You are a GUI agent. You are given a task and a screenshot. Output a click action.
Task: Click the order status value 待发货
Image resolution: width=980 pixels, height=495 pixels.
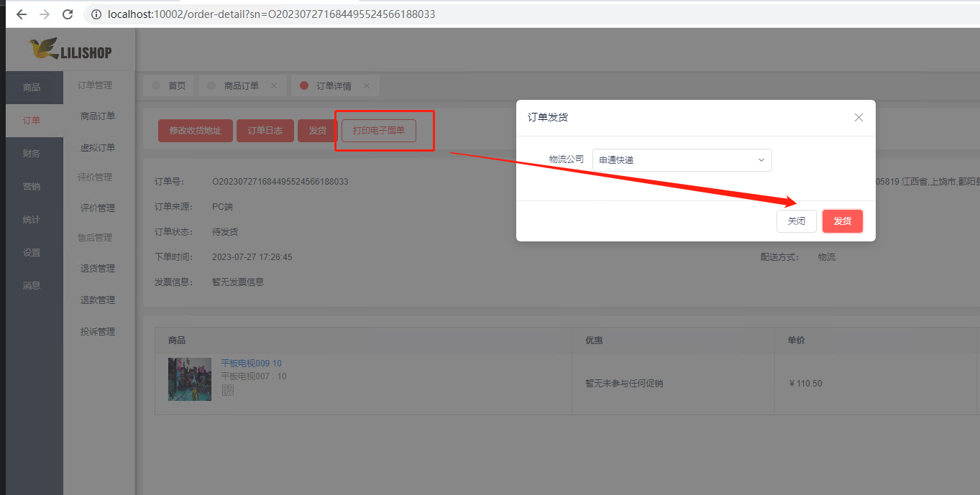coord(225,232)
